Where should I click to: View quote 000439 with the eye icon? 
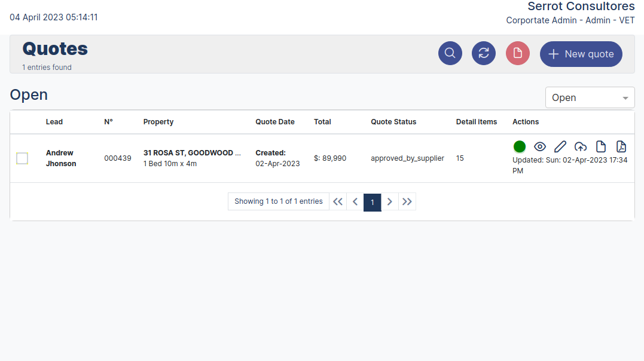click(540, 146)
